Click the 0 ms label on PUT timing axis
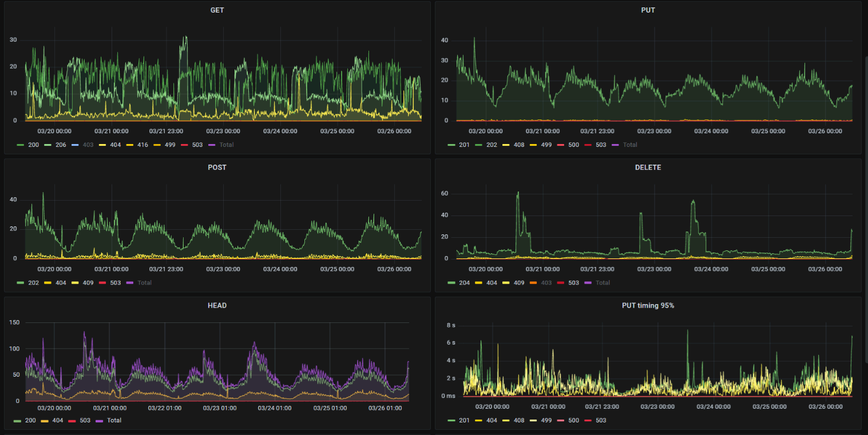 448,396
